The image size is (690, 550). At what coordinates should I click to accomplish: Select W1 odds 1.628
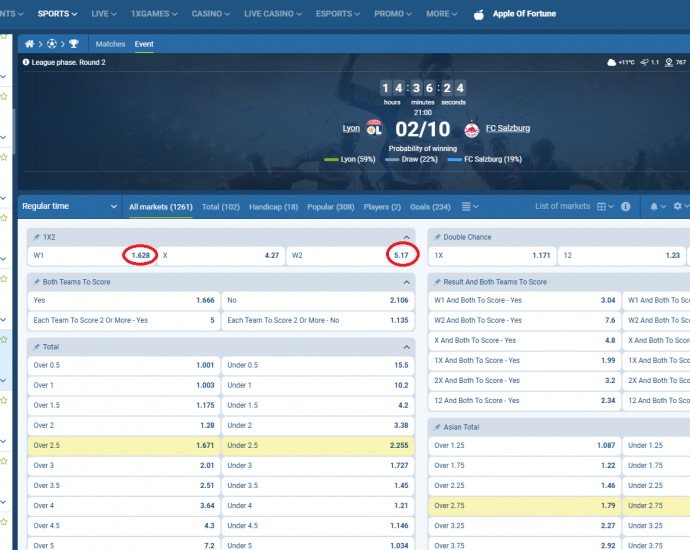pos(92,256)
